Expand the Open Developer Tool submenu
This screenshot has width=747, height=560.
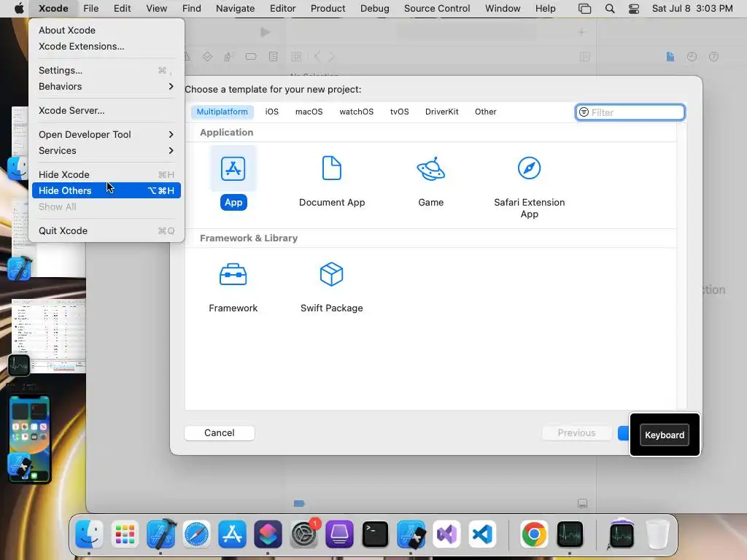click(x=107, y=134)
